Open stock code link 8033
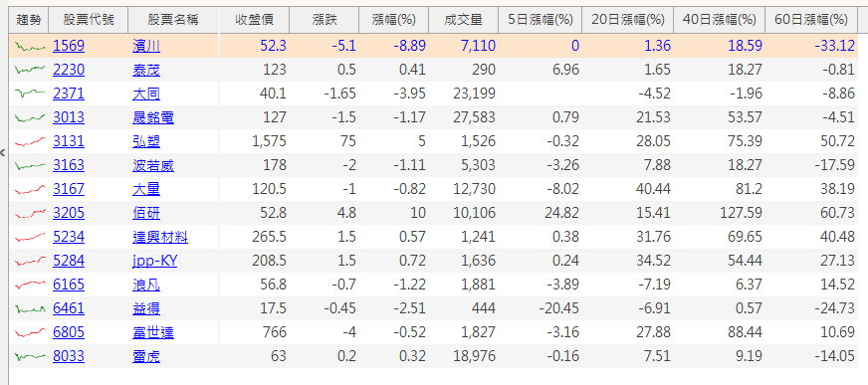This screenshot has height=385, width=868. coord(69,356)
